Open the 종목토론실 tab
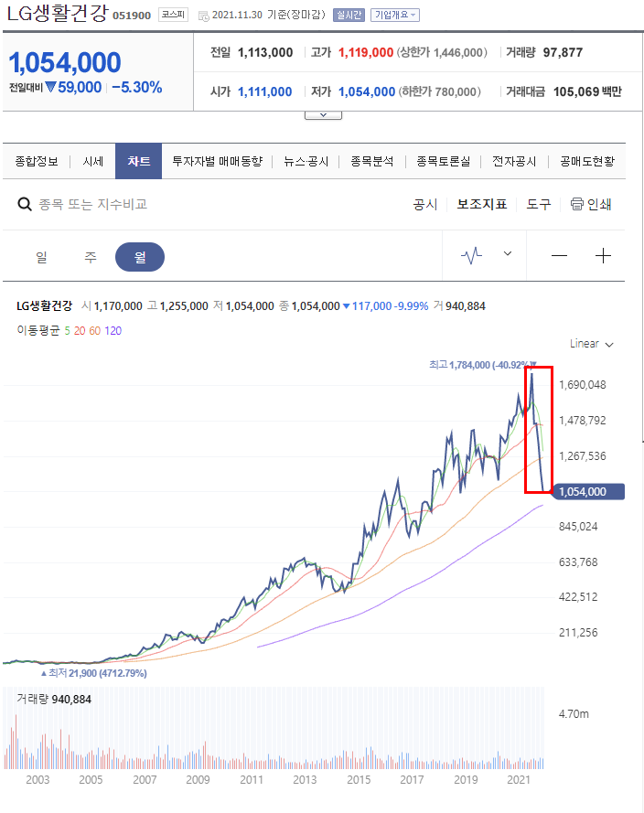644x813 pixels. tap(444, 161)
